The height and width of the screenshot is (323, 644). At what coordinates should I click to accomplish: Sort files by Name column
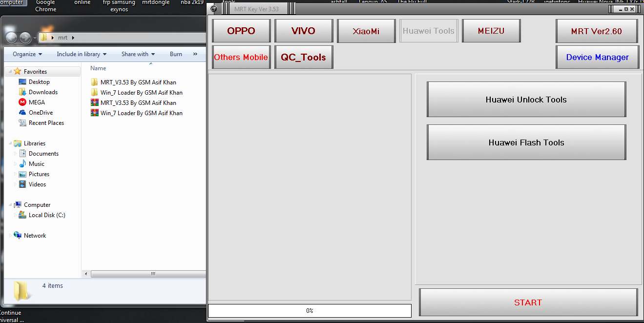tap(98, 68)
